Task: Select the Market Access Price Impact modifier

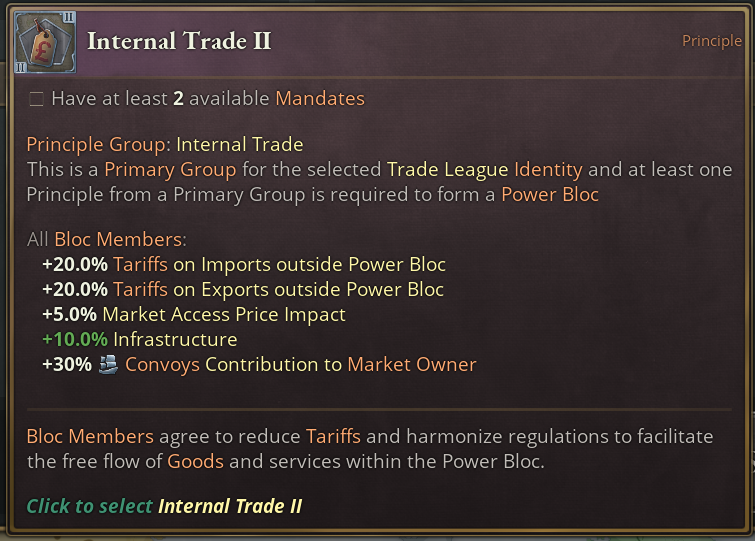Action: [223, 315]
